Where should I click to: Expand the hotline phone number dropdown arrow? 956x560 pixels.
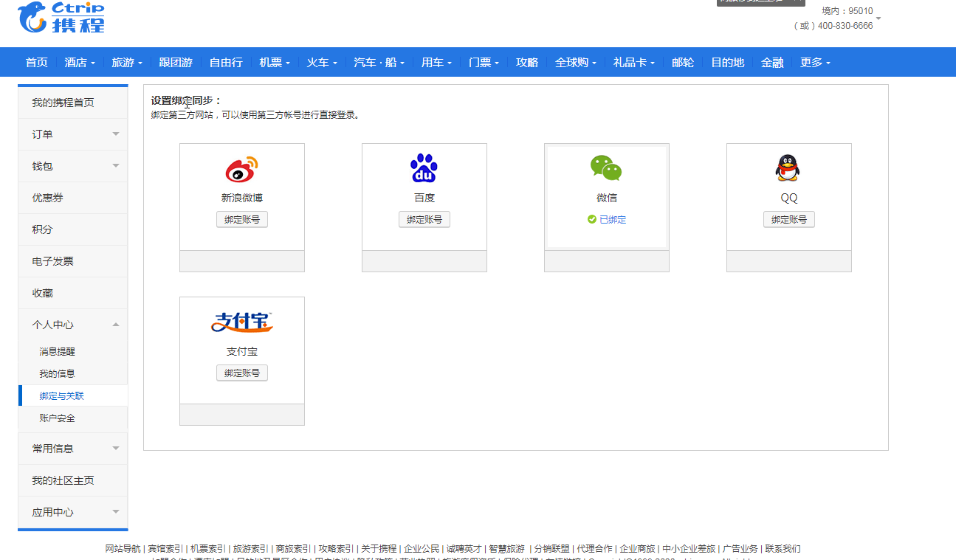[x=878, y=18]
